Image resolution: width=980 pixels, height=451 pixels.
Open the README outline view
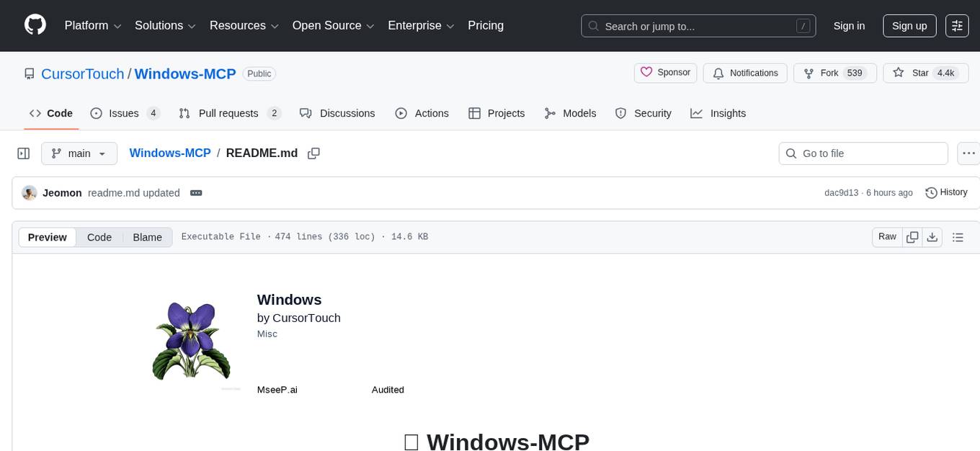(x=958, y=236)
